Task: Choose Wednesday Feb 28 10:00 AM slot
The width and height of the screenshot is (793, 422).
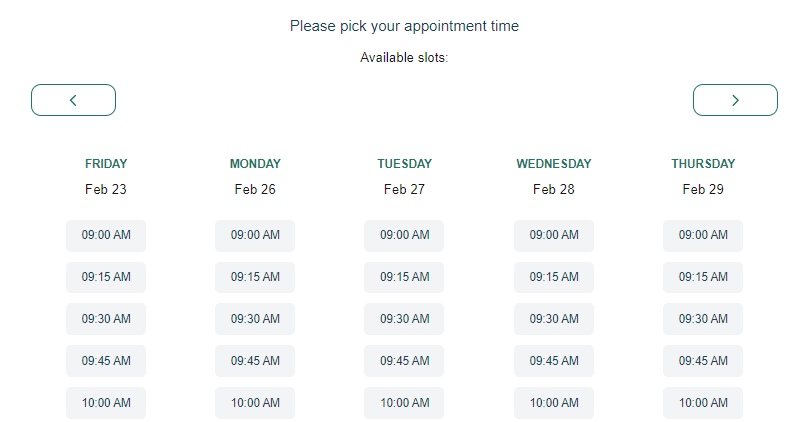Action: click(x=554, y=403)
